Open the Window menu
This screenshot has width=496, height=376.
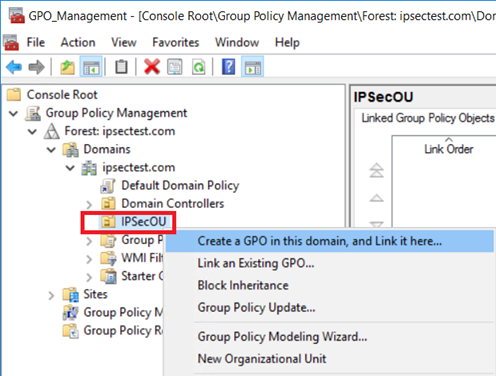pyautogui.click(x=237, y=42)
